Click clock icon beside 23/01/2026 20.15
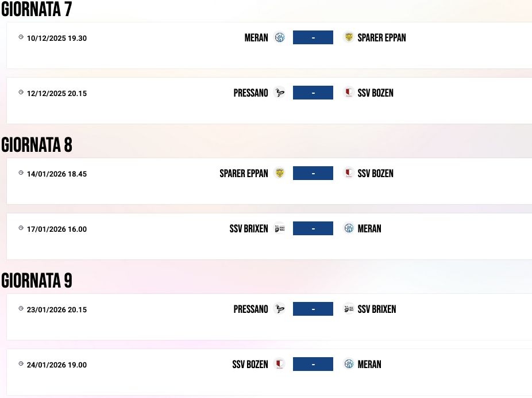Image resolution: width=532 pixels, height=398 pixels. click(x=21, y=309)
